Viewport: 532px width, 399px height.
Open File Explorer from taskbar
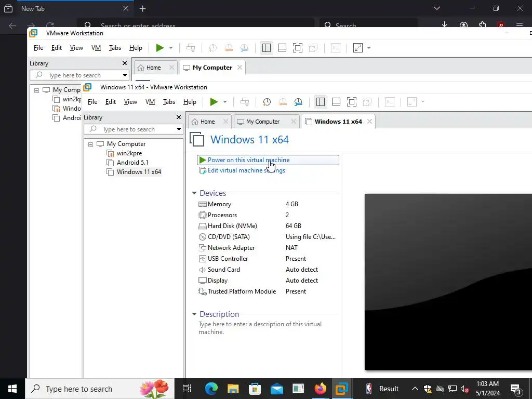tap(233, 389)
